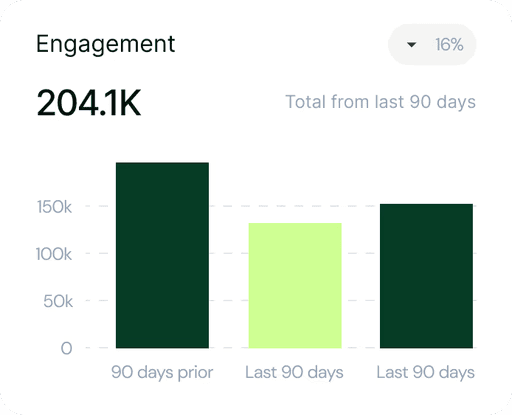Click the rightmost Last 90 days axis label

426,372
